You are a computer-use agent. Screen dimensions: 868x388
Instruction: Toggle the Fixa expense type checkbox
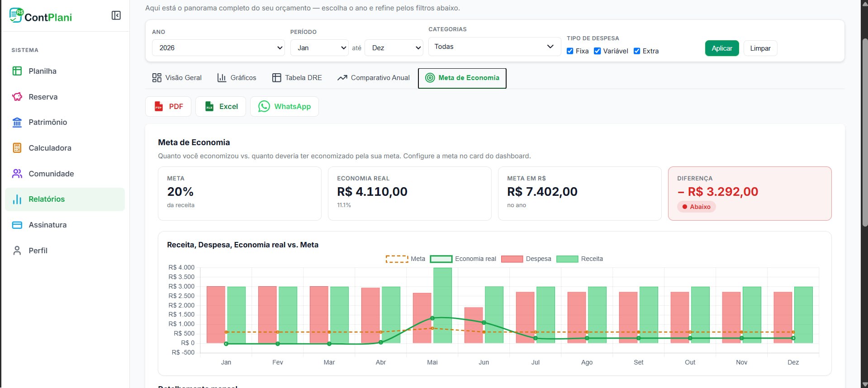[x=570, y=51]
